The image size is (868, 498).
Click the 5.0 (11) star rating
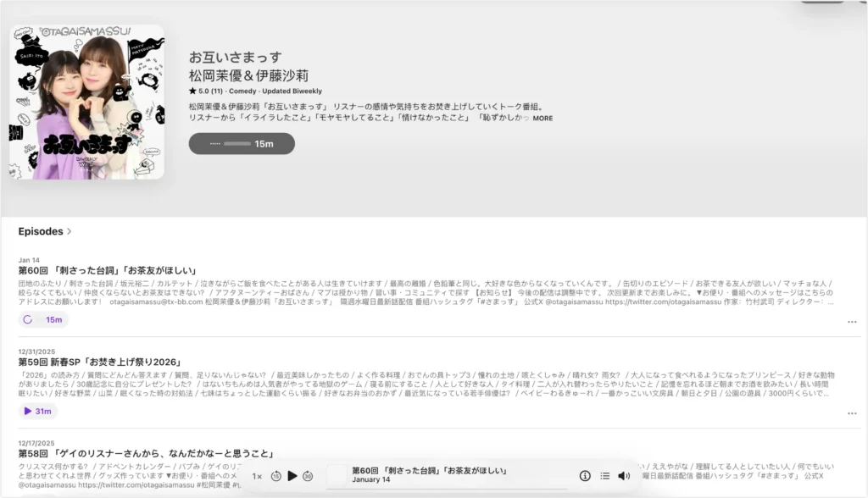pyautogui.click(x=205, y=91)
